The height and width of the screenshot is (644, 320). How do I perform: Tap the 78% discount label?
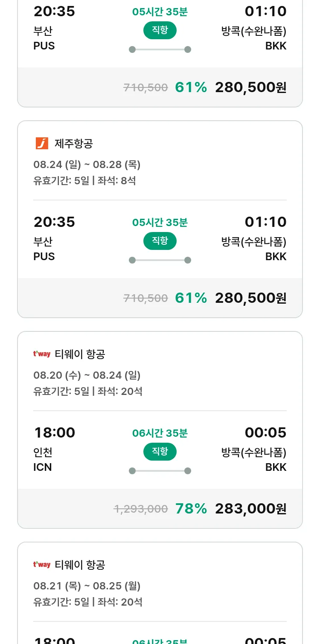[191, 508]
